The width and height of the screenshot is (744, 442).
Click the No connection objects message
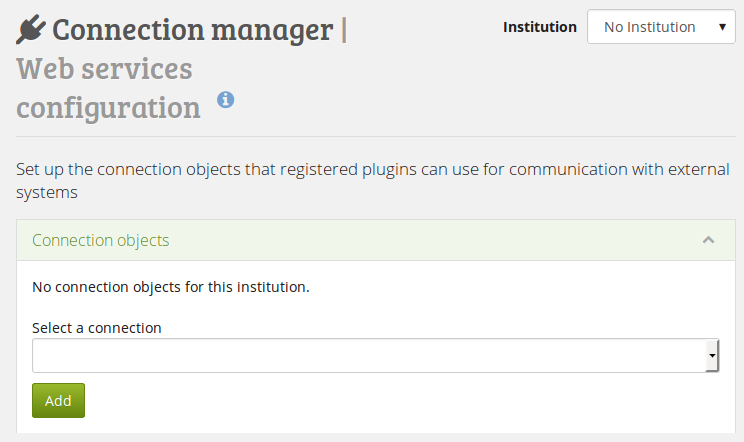pyautogui.click(x=171, y=287)
